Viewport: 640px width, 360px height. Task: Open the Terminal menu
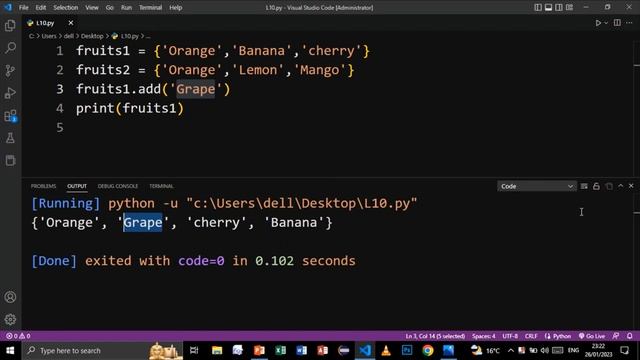150,7
